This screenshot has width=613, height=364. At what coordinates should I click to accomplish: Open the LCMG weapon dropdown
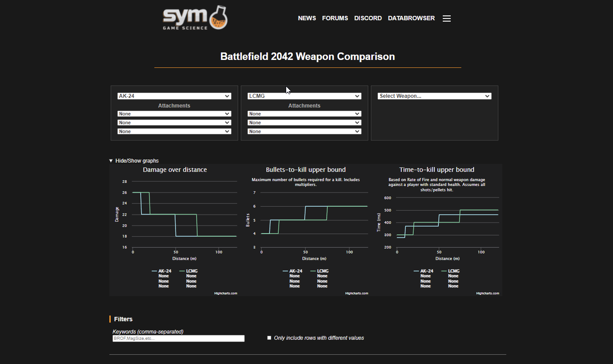click(304, 96)
